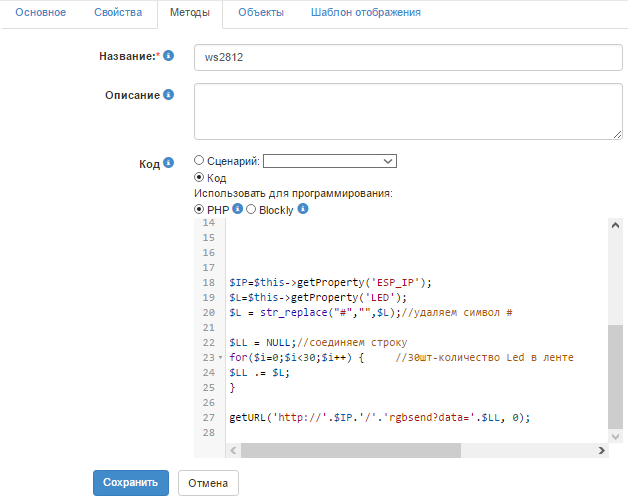628x504 pixels.
Task: Choose the Blockly radio button
Action: click(x=252, y=209)
